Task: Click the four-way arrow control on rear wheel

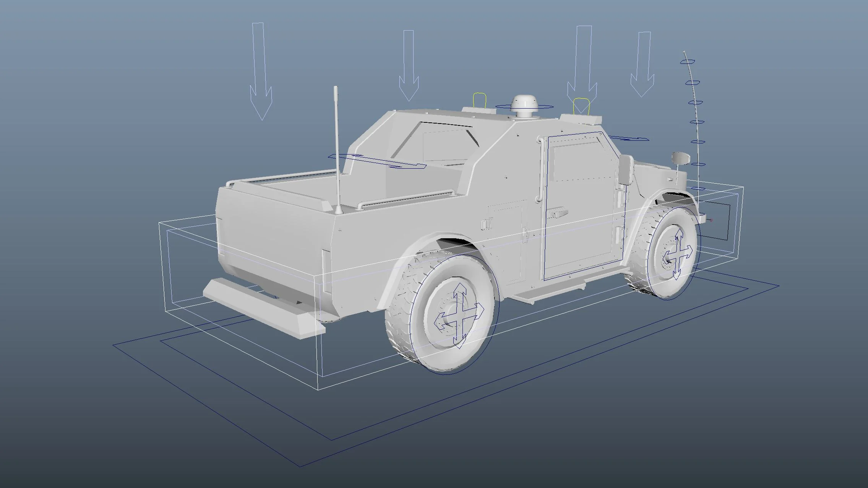Action: click(x=460, y=316)
